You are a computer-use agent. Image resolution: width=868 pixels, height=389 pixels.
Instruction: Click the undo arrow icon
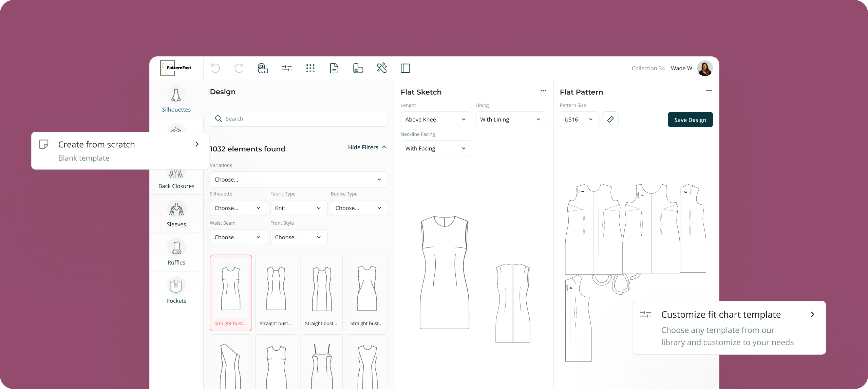pos(215,68)
